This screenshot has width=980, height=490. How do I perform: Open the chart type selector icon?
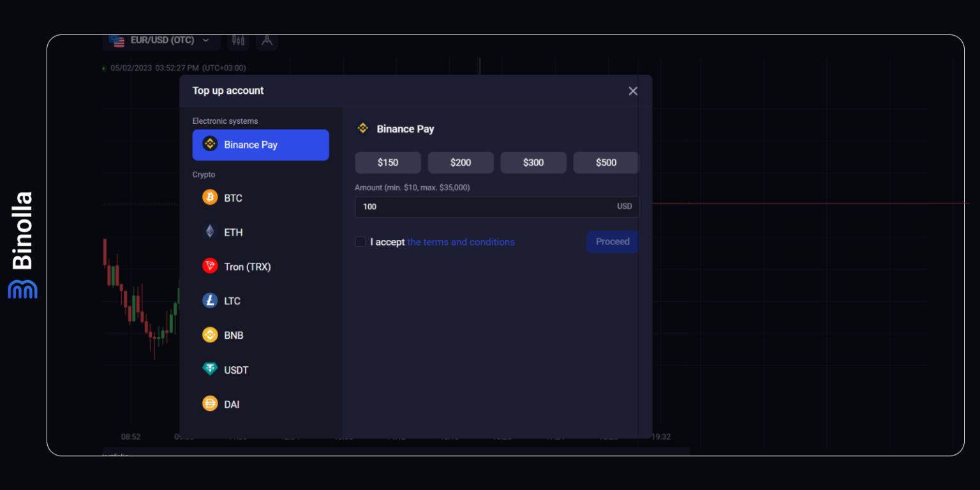tap(238, 40)
